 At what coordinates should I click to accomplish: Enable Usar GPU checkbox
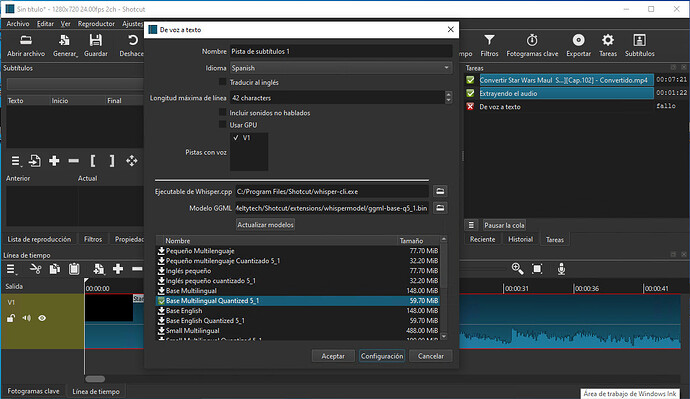pyautogui.click(x=223, y=124)
